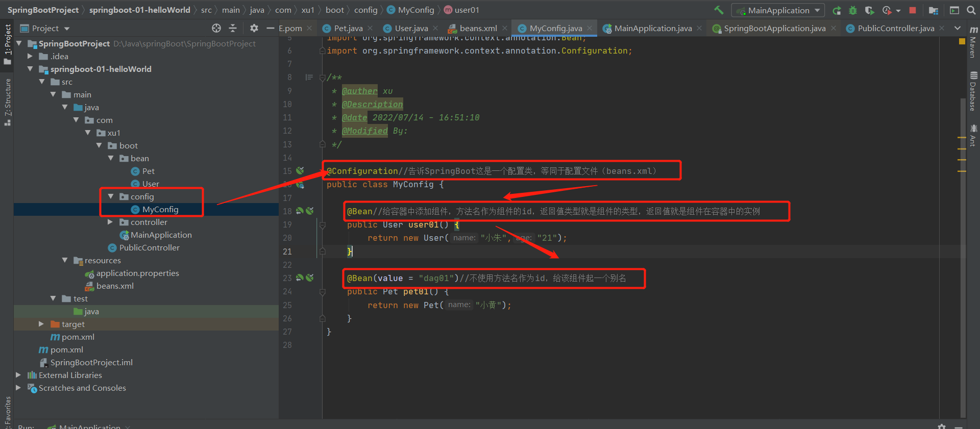This screenshot has width=980, height=429.
Task: Click the locate opened file target icon
Action: (216, 28)
